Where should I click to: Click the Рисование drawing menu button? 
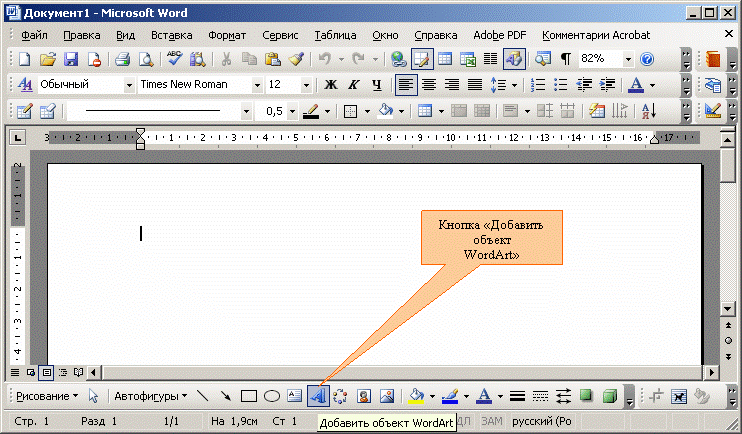pyautogui.click(x=48, y=396)
